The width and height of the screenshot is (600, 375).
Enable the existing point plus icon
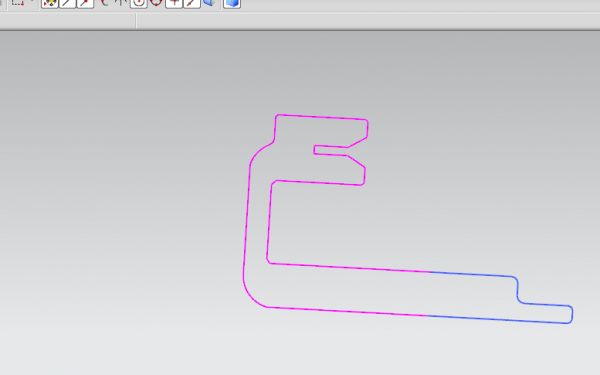point(174,3)
